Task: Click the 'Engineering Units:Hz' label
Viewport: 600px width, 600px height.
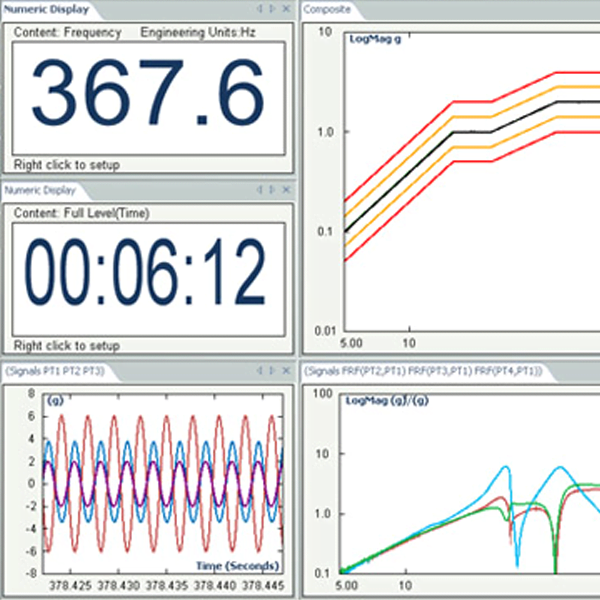Action: 198,33
